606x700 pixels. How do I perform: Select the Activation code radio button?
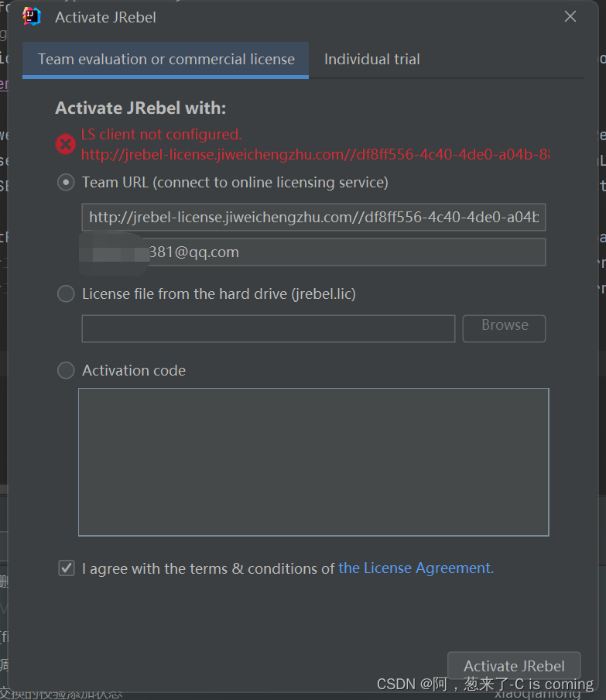[66, 370]
